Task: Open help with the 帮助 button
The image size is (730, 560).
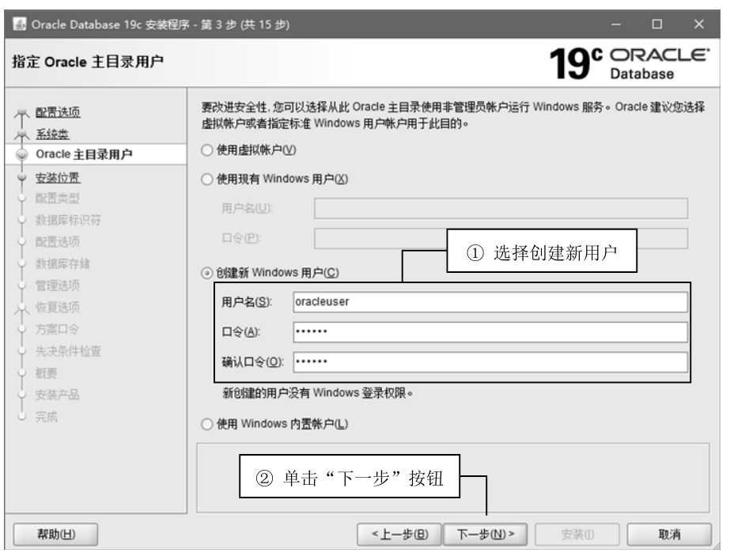Action: [51, 534]
